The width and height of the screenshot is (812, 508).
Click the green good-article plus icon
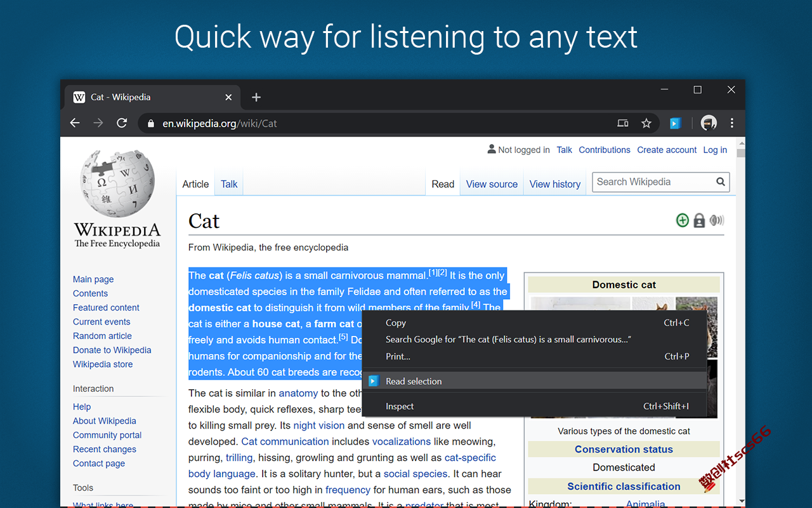pos(683,220)
